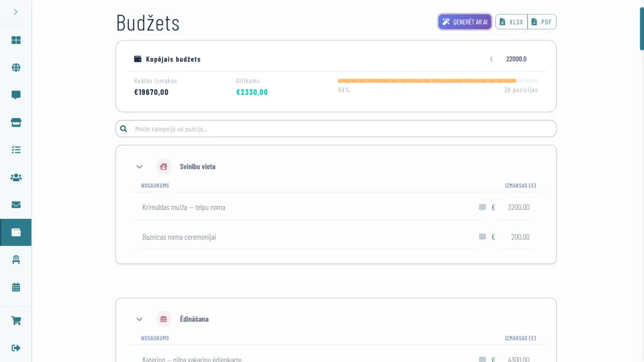Open the calendar icon in the sidebar
The image size is (644, 362).
[x=16, y=287]
